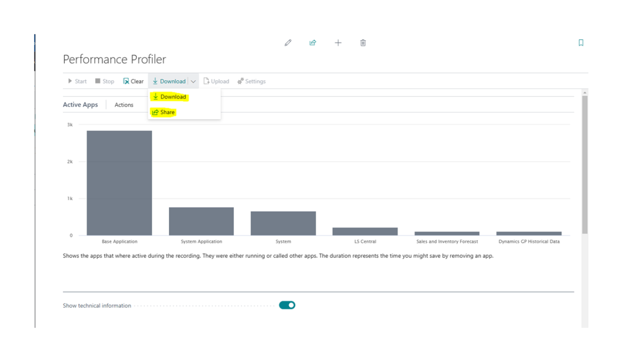The width and height of the screenshot is (644, 362).
Task: Click the New (+) icon at the top
Action: 338,42
